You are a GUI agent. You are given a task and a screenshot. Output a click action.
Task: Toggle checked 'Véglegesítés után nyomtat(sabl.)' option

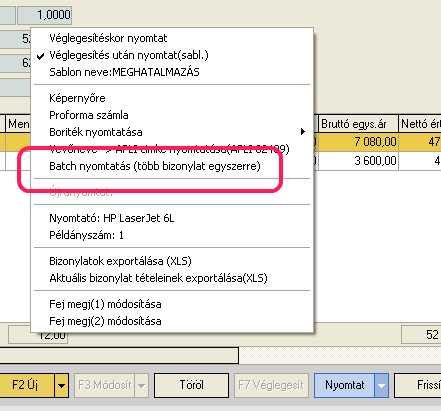(x=172, y=55)
